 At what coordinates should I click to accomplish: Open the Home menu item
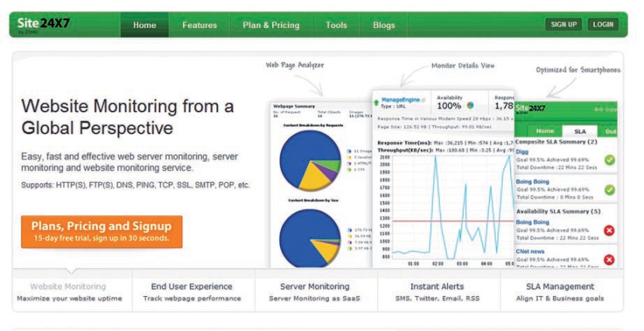click(144, 25)
